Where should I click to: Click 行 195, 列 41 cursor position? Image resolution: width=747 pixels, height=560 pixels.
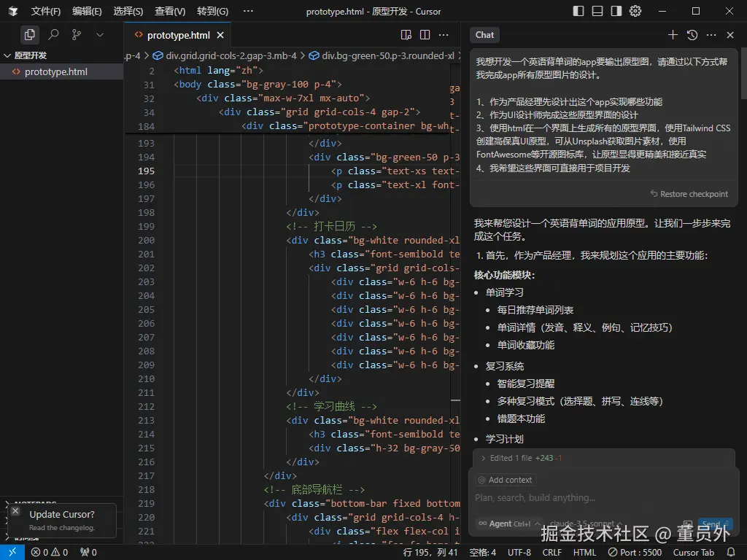tap(430, 553)
